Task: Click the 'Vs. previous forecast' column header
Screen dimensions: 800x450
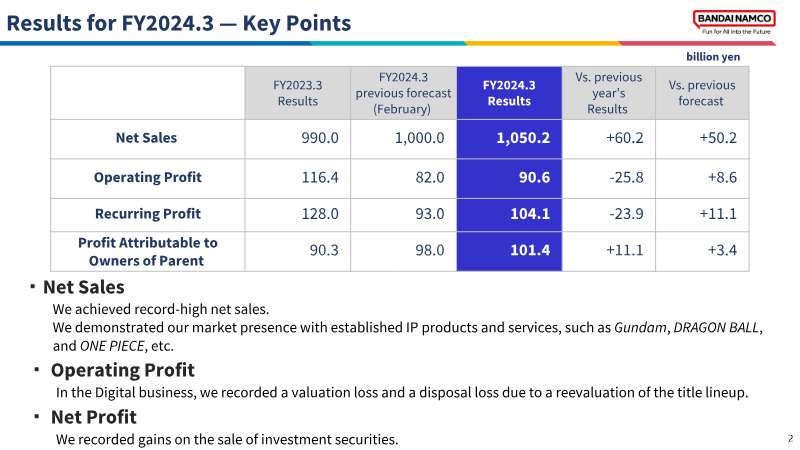Action: click(702, 93)
